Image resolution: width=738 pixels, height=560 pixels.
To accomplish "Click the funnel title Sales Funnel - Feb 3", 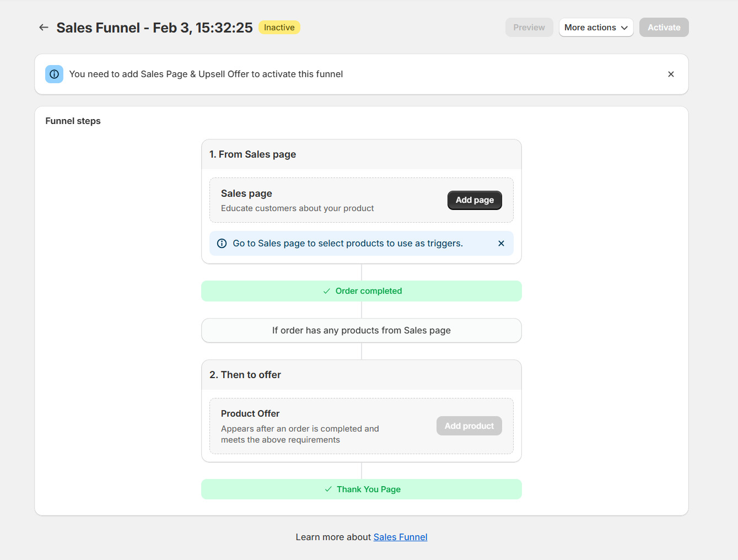I will [x=154, y=27].
